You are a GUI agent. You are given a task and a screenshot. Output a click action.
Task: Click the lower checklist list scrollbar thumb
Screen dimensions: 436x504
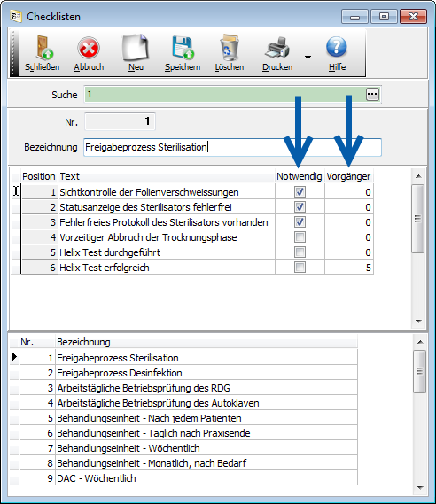[x=419, y=371]
